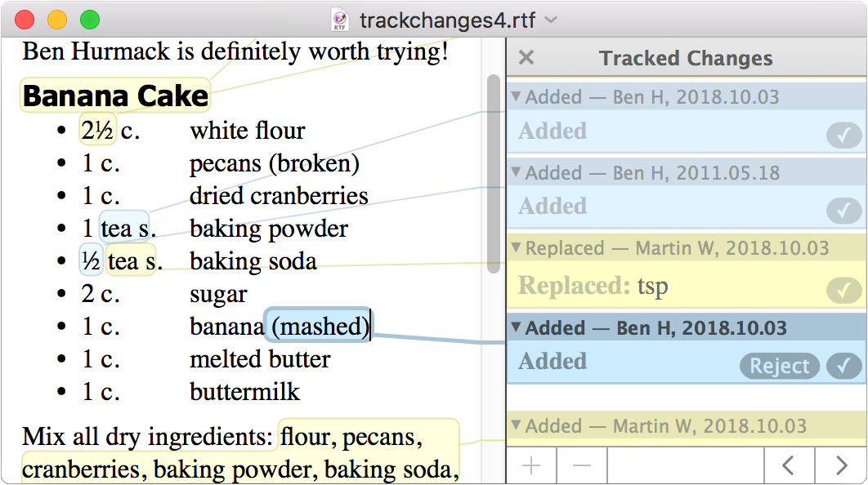The width and height of the screenshot is (868, 485).
Task: Collapse the Added — Martin W entry
Action: pyautogui.click(x=516, y=425)
